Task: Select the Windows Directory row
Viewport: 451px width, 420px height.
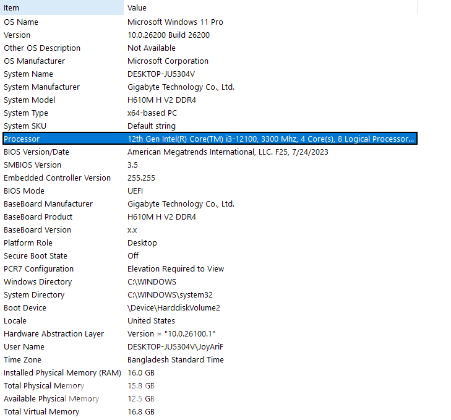Action: pos(209,282)
